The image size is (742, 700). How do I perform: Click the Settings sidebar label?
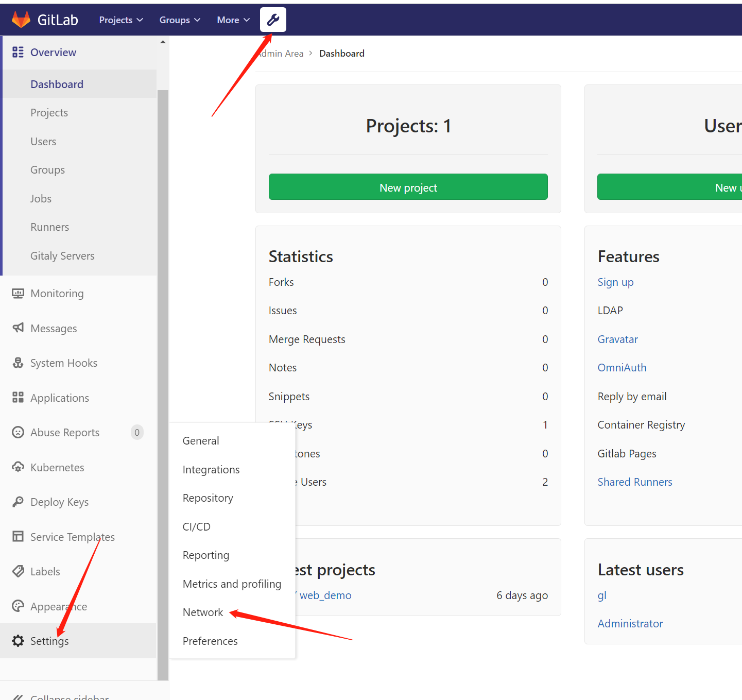click(49, 641)
